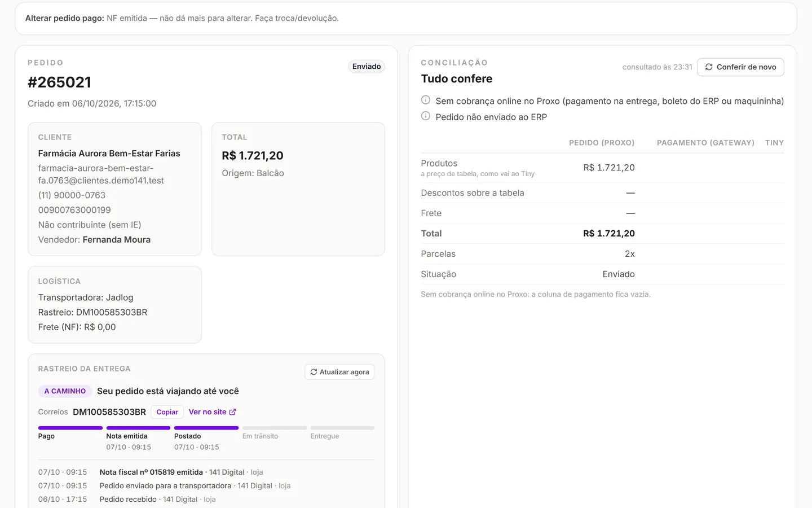Click 'Rastreio: DM100585303BR' in Logística card

point(92,312)
